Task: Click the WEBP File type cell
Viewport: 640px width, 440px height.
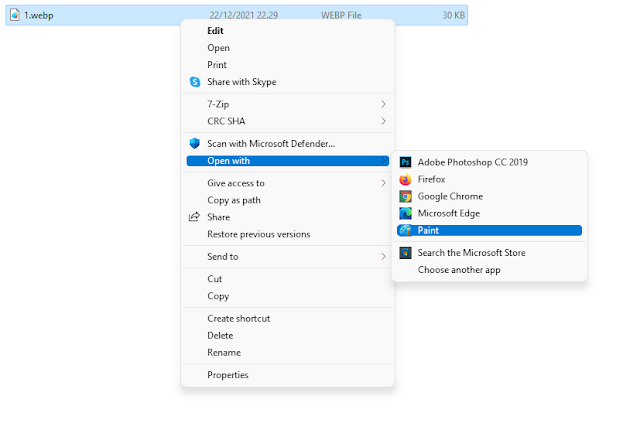Action: click(x=341, y=16)
